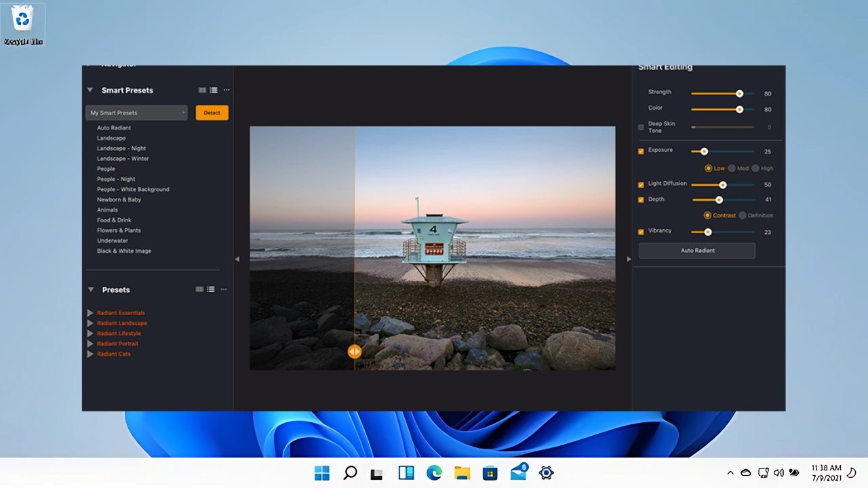This screenshot has width=868, height=488.
Task: Click the Depth slider handle
Action: click(x=719, y=200)
